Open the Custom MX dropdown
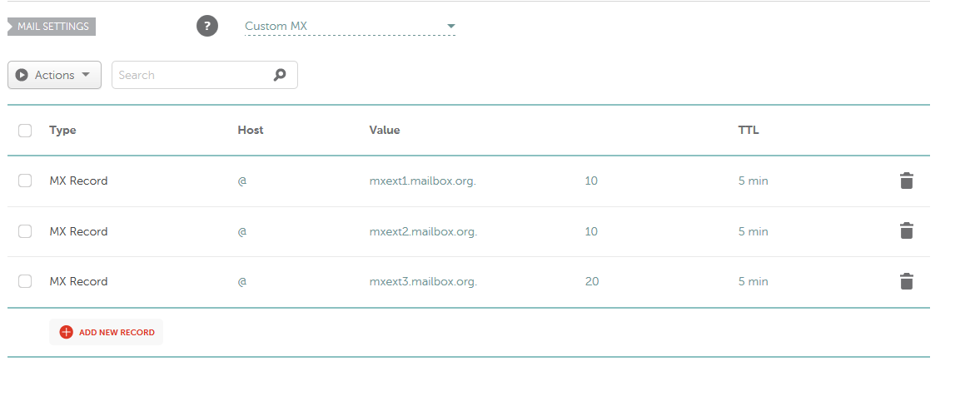This screenshot has height=401, width=980. point(350,27)
